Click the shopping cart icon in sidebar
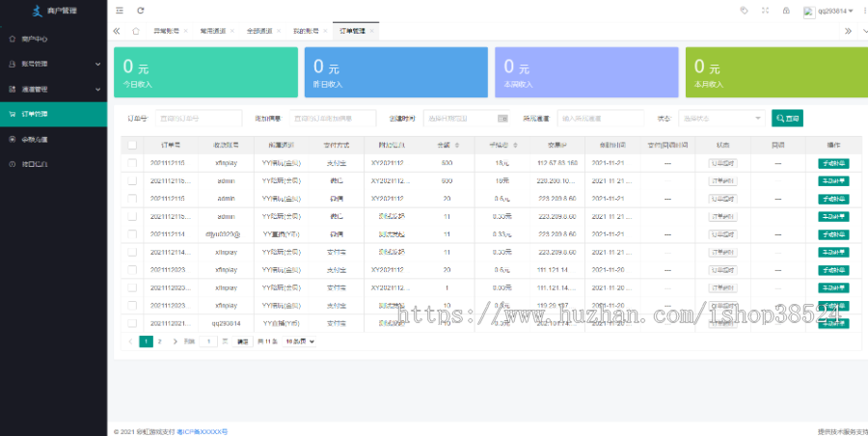868x436 pixels. (x=13, y=114)
